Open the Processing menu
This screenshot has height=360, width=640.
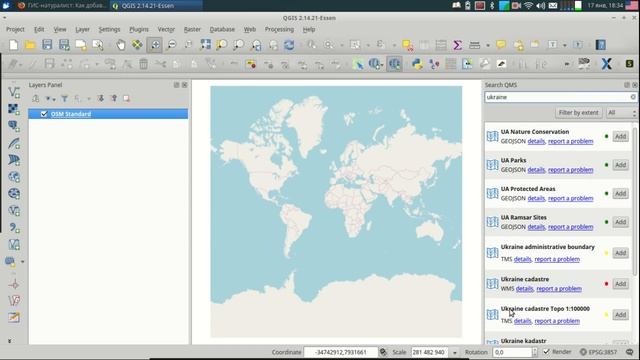tap(279, 29)
